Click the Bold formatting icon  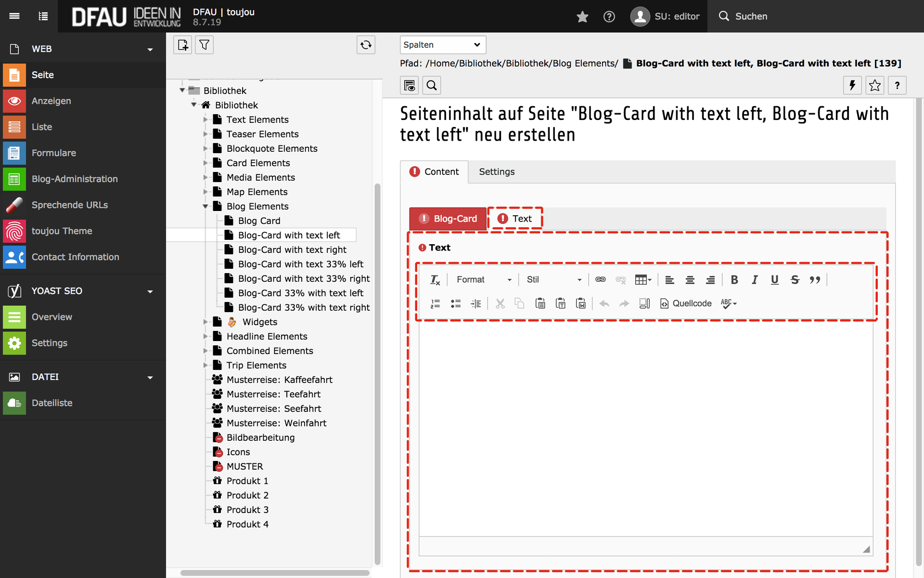click(x=734, y=279)
